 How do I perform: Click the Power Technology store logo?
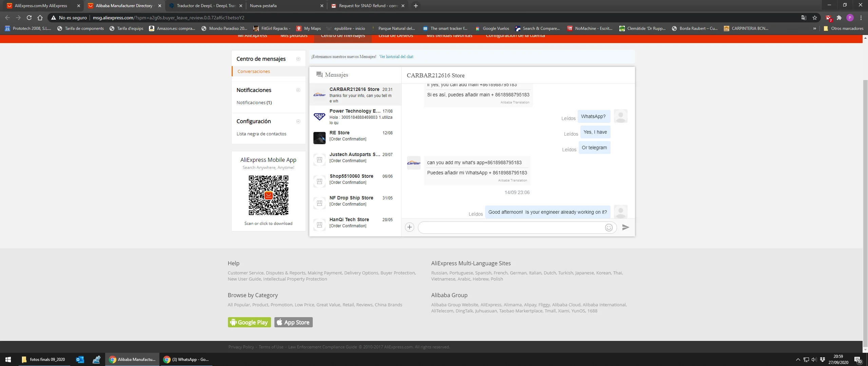[319, 117]
